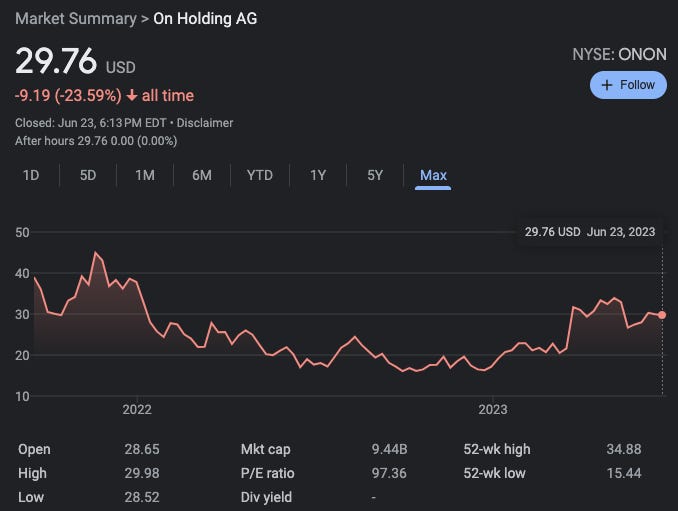Select the 1Y time range tab

[318, 175]
